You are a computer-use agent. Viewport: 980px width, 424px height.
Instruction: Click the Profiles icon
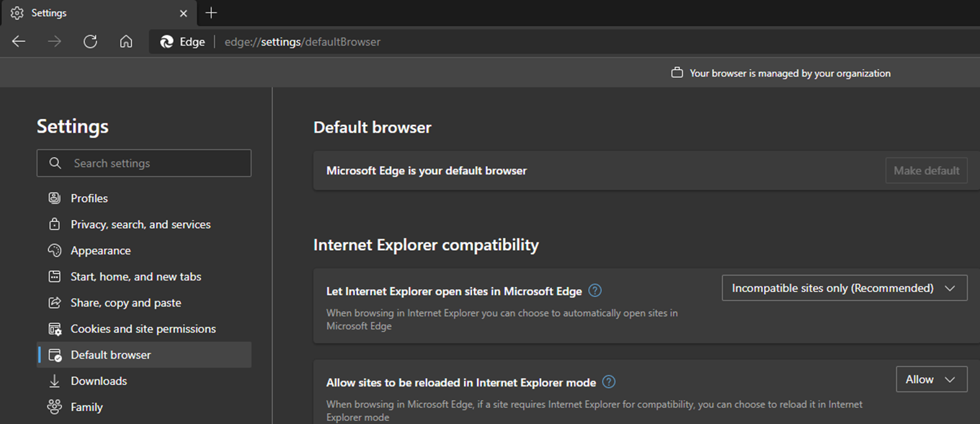54,198
